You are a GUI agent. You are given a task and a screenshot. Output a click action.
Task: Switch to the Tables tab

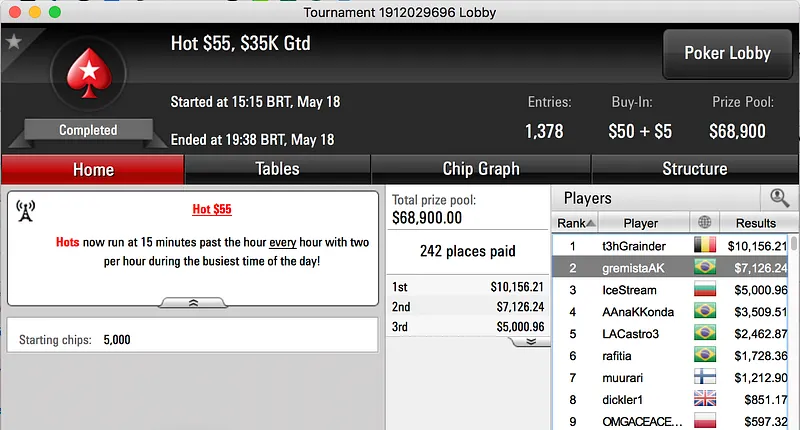click(277, 169)
